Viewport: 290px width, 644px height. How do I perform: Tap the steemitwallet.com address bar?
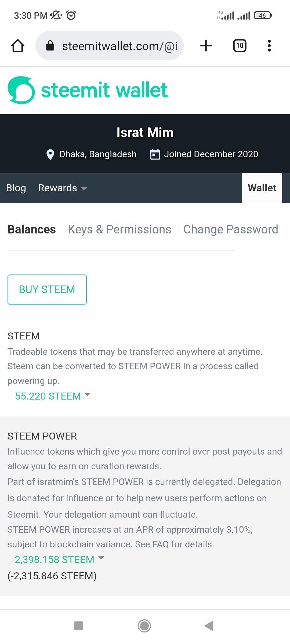(110, 46)
